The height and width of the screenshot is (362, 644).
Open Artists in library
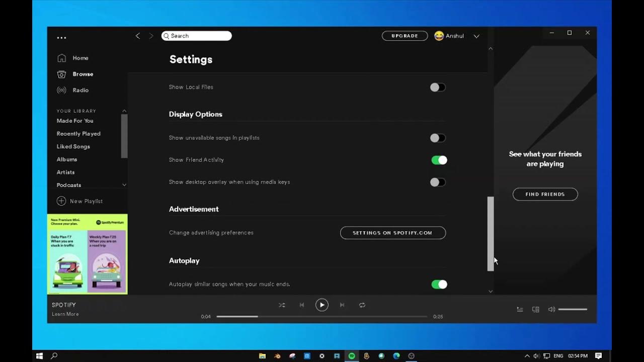(65, 172)
